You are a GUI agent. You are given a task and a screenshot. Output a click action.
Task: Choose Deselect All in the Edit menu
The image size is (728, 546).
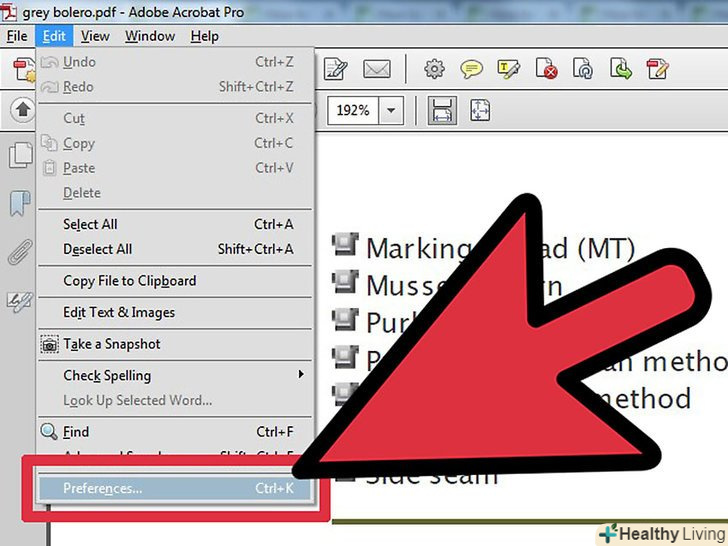pyautogui.click(x=175, y=249)
